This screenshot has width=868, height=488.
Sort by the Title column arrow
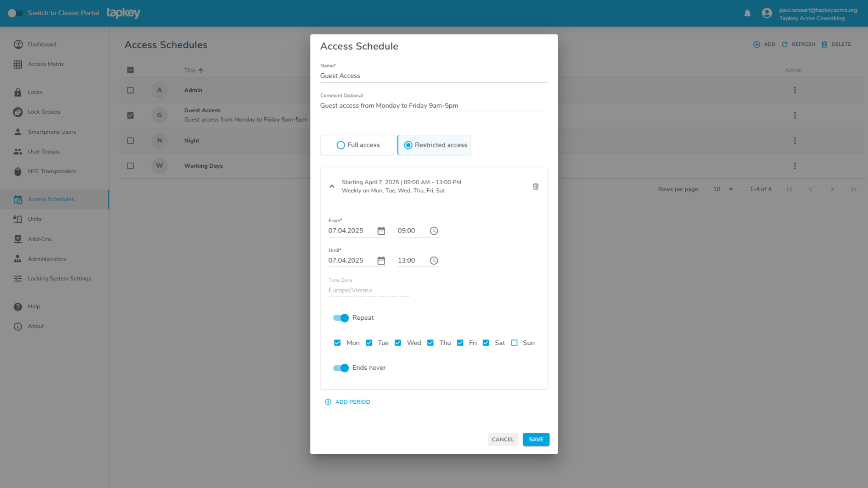[201, 71]
